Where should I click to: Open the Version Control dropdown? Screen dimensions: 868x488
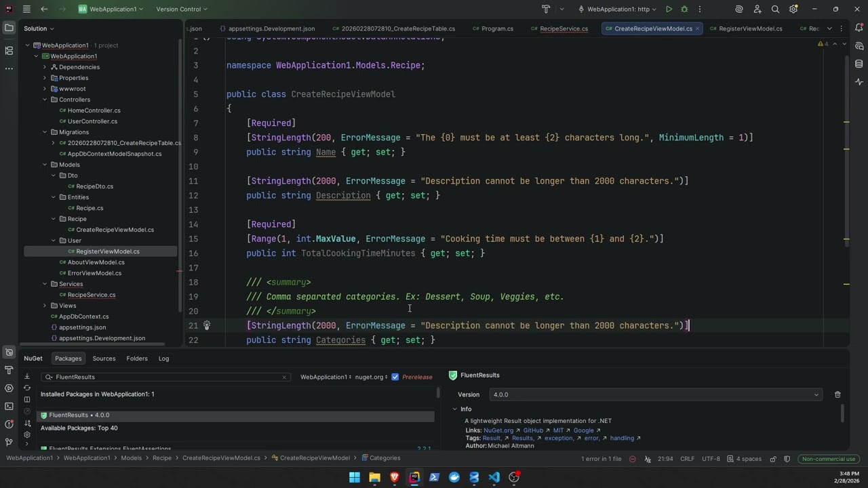point(182,9)
